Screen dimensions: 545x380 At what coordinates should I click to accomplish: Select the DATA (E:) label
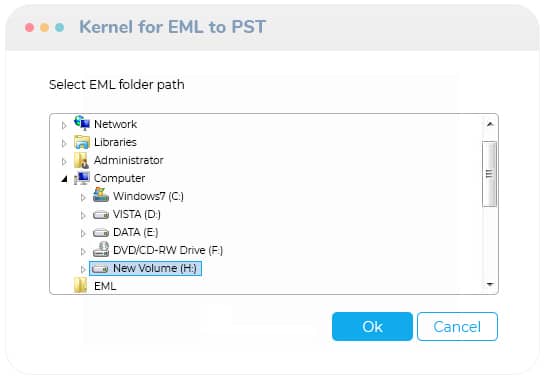(x=136, y=232)
